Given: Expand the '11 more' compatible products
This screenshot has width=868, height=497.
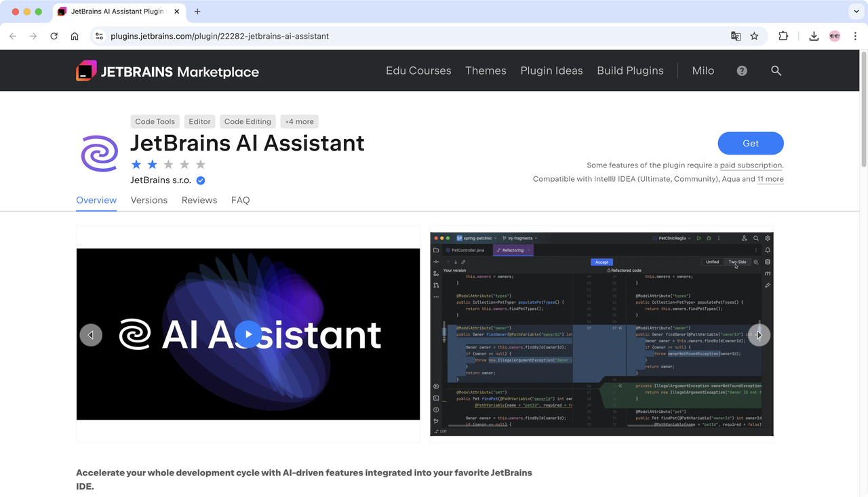Looking at the screenshot, I should point(770,179).
